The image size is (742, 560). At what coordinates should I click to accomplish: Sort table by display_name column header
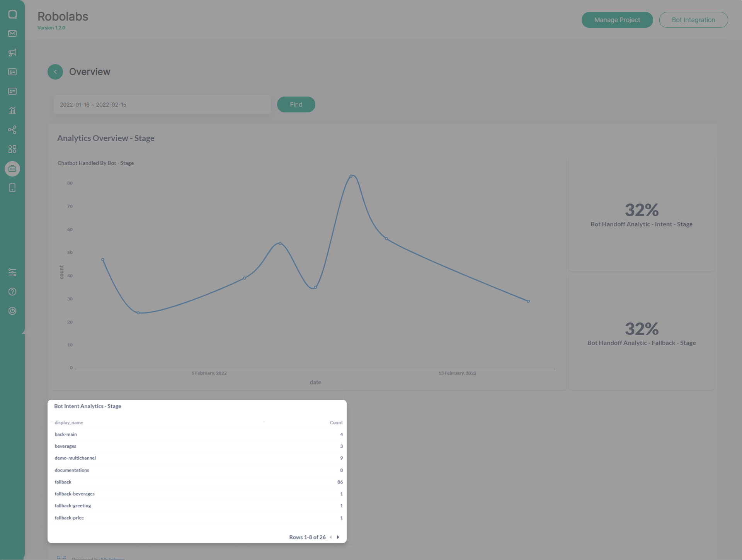point(69,423)
